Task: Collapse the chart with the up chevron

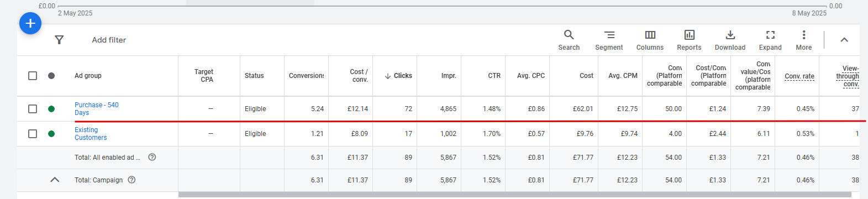Action: click(x=844, y=40)
